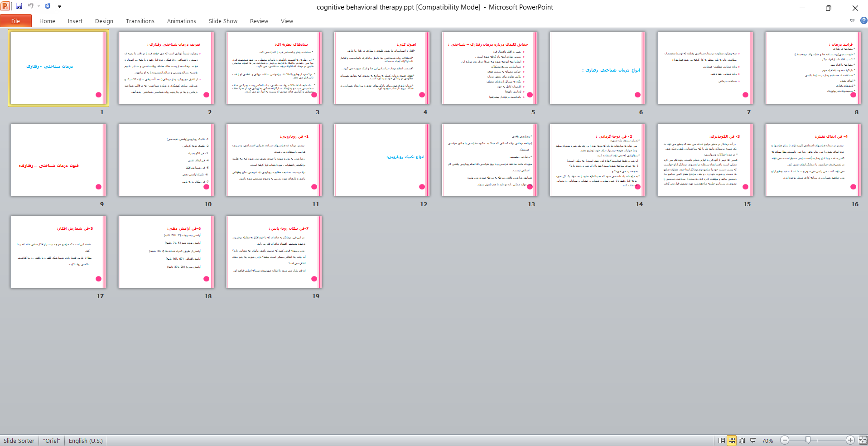The image size is (868, 446).
Task: Open the Undo history dropdown arrow
Action: 39,6
